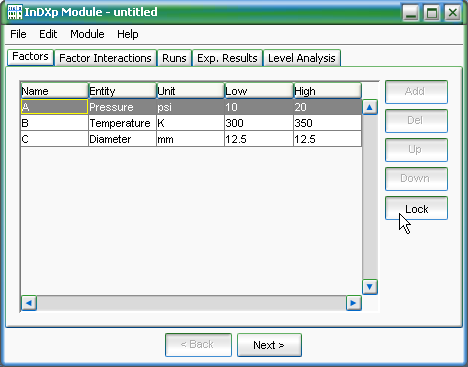Select the name cell 'A'
This screenshot has height=367, width=468.
tap(54, 107)
